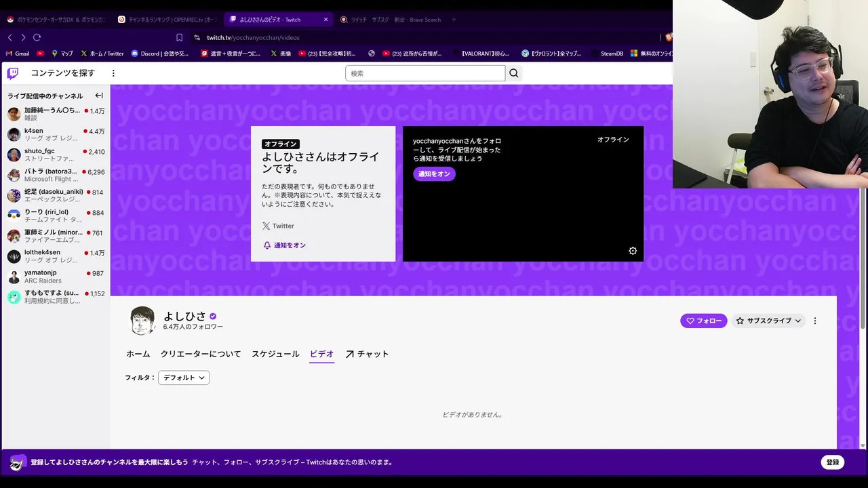Click k4sen channel avatar in sidebar
The height and width of the screenshot is (488, 868).
click(x=14, y=134)
